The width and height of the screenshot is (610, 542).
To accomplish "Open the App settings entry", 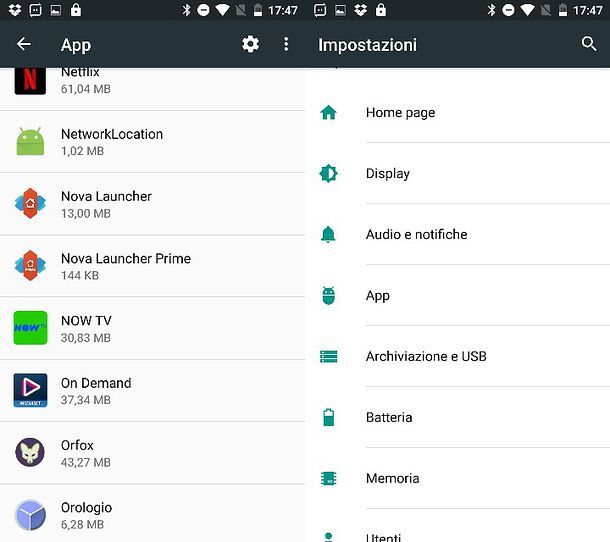I will pyautogui.click(x=458, y=295).
